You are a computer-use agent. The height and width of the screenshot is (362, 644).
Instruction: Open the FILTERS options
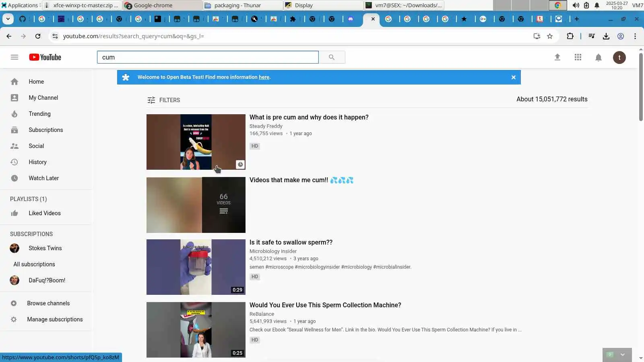click(x=163, y=100)
